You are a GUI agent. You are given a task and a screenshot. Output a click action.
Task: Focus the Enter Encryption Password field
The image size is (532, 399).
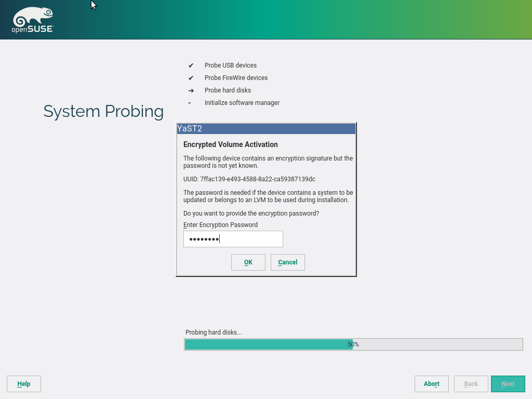233,239
